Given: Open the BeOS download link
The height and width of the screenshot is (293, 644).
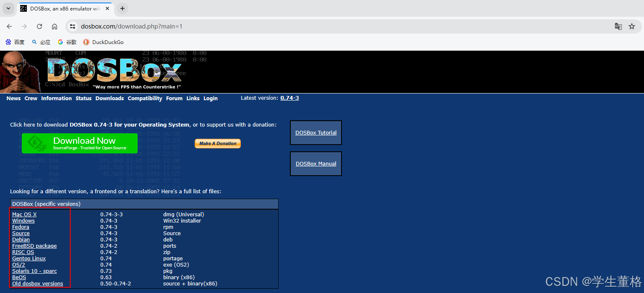Looking at the screenshot, I should click(x=19, y=277).
